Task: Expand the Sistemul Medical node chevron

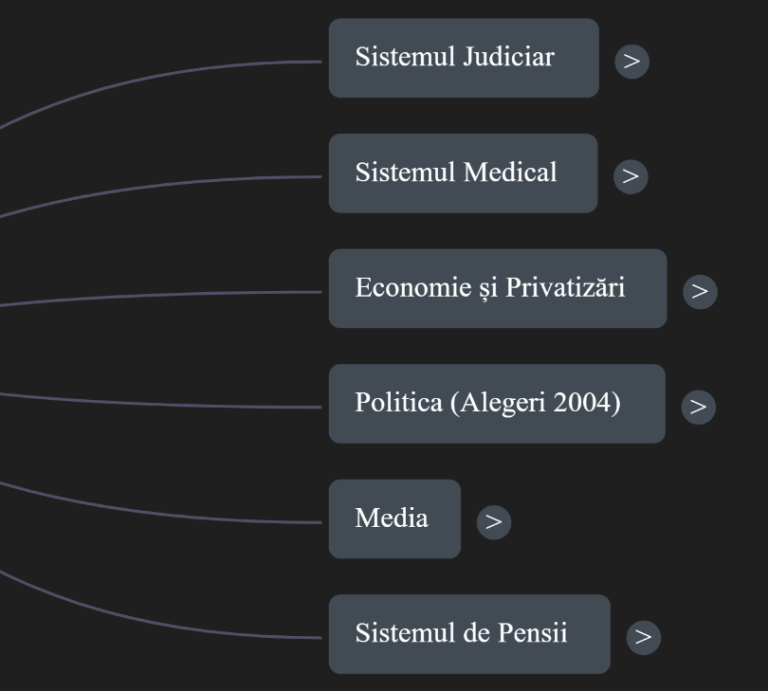Action: 630,176
